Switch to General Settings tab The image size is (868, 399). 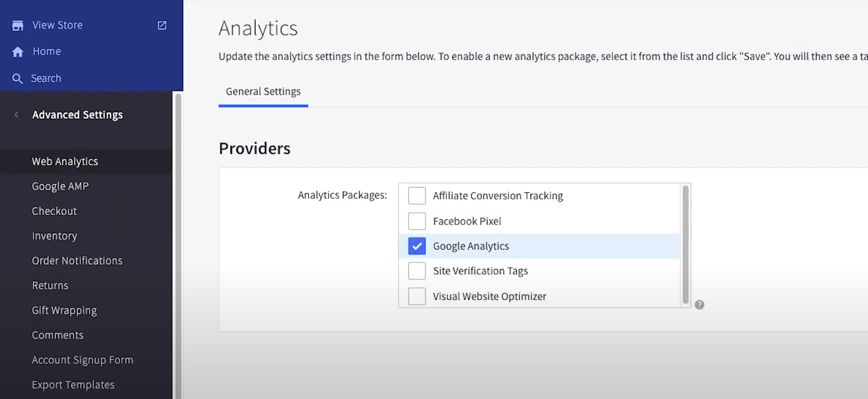coord(263,91)
